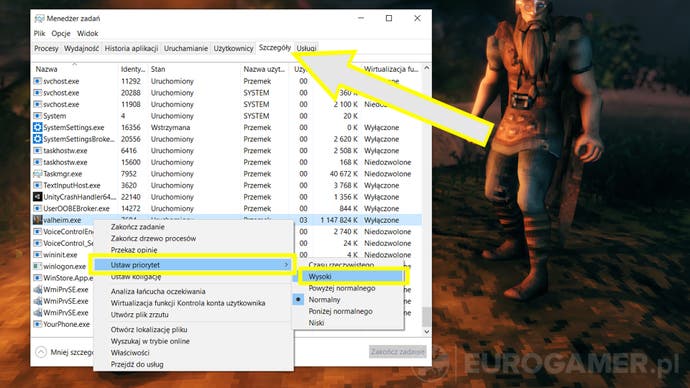This screenshot has height=388, width=690.
Task: Click the UserOOBEBroker.exe process icon
Action: [37, 209]
